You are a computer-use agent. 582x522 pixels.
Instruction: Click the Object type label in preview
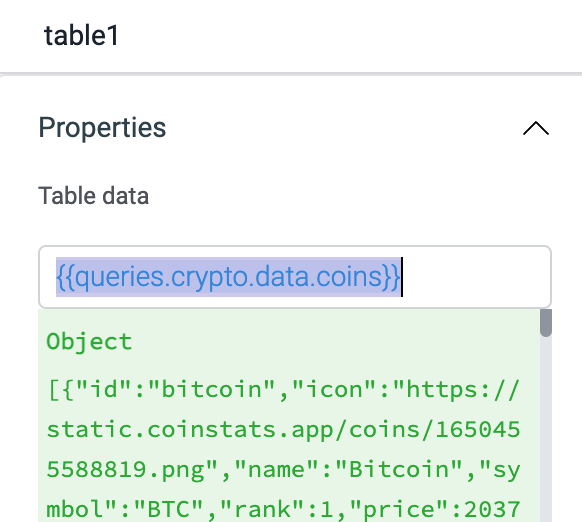89,341
